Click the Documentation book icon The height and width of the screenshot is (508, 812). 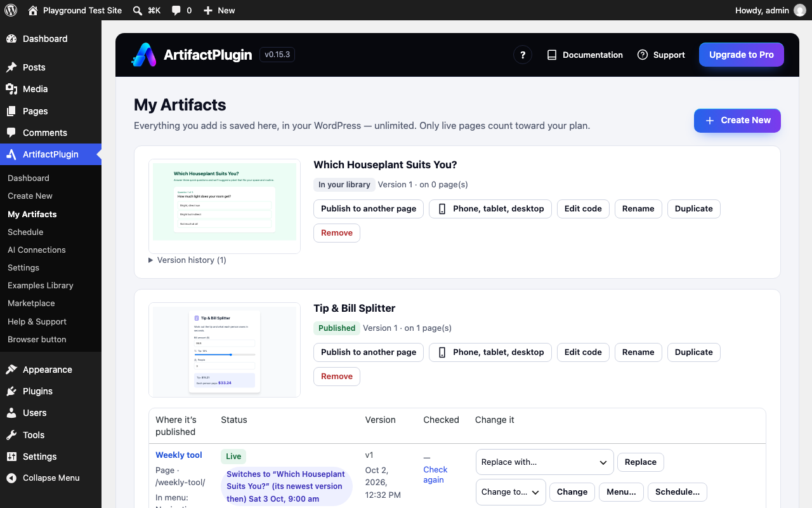click(552, 55)
